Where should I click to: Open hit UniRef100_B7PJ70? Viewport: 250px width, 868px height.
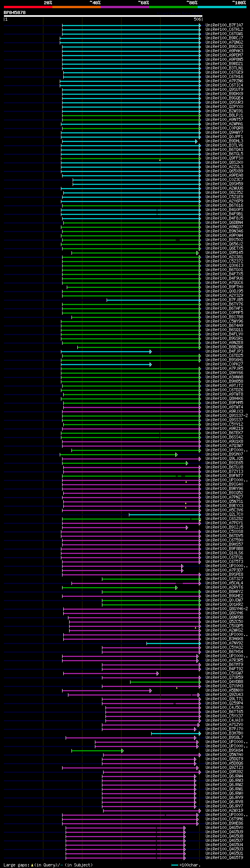(224, 729)
